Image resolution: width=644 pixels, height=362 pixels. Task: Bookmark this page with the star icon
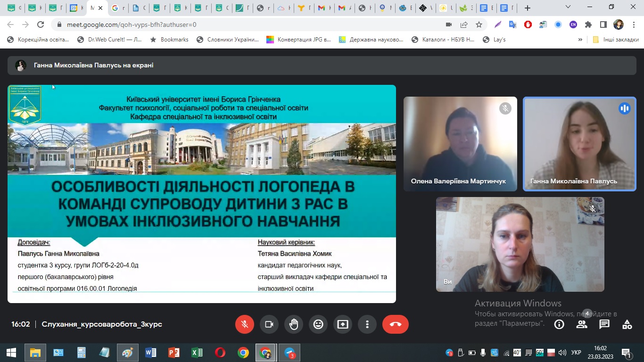[479, 25]
